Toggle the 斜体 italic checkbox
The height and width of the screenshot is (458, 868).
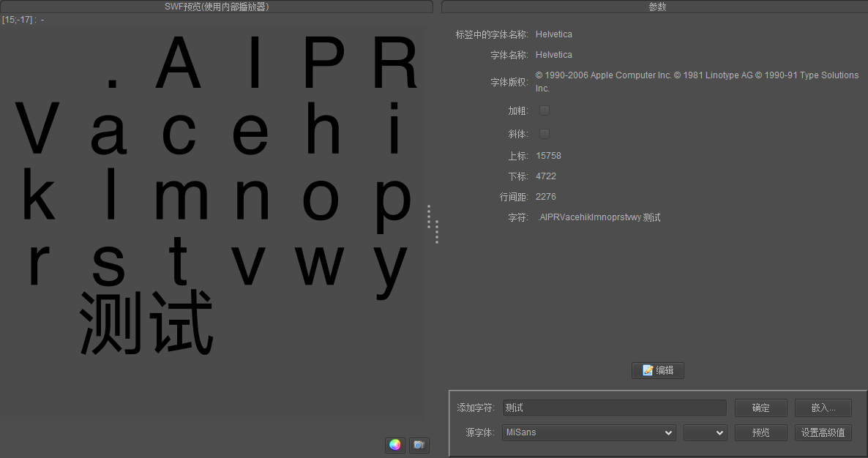tap(545, 134)
